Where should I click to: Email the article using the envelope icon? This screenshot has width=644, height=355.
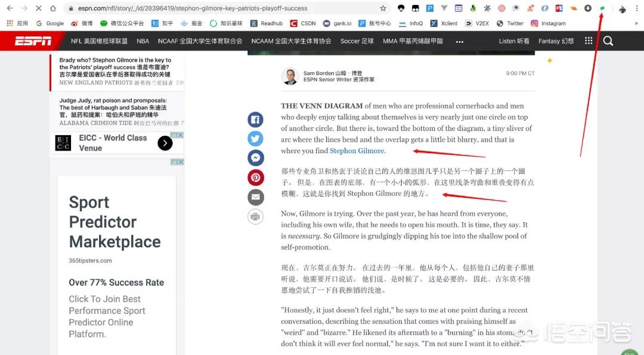point(255,197)
